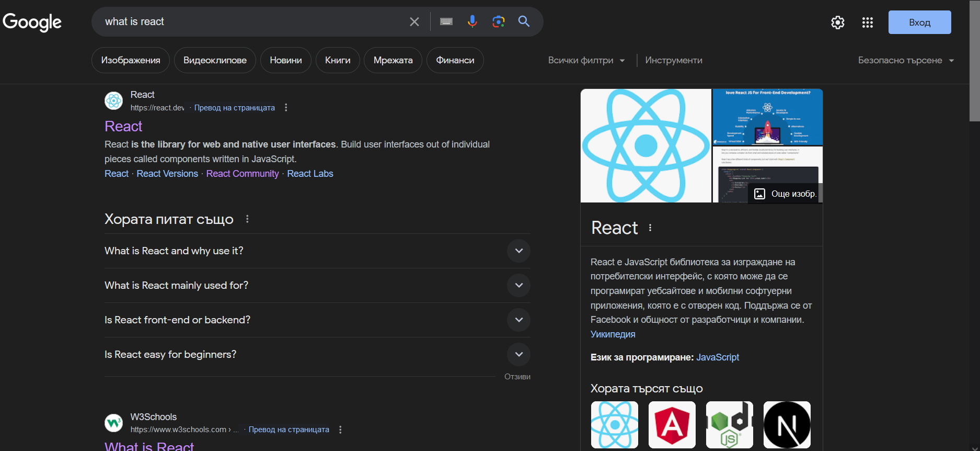Click the https://react.dev URL text
Image resolution: width=980 pixels, height=451 pixels.
tap(157, 108)
